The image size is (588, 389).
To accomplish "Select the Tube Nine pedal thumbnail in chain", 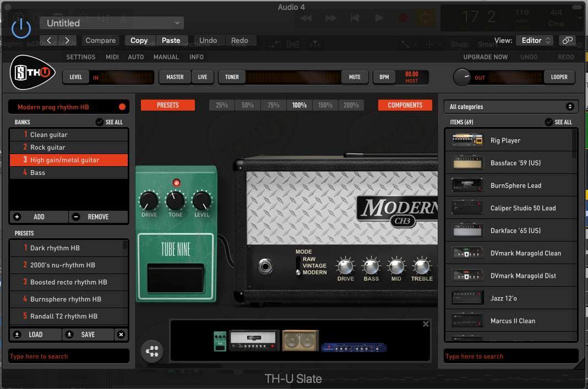I will point(220,341).
